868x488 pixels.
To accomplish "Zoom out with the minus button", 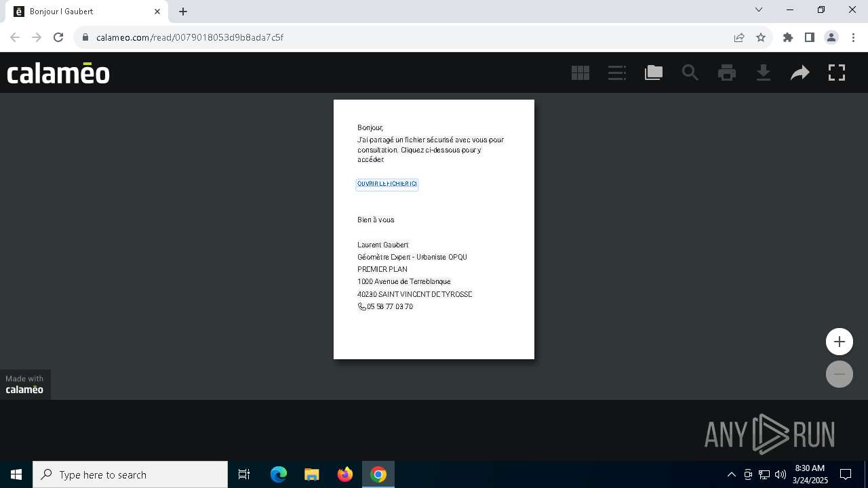I will click(840, 374).
